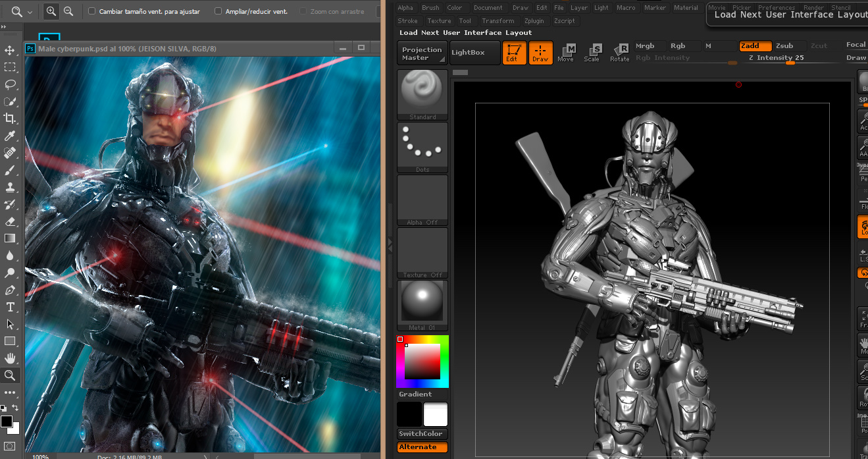This screenshot has width=868, height=459.
Task: Click the ZBrush Move mode icon
Action: tap(566, 52)
